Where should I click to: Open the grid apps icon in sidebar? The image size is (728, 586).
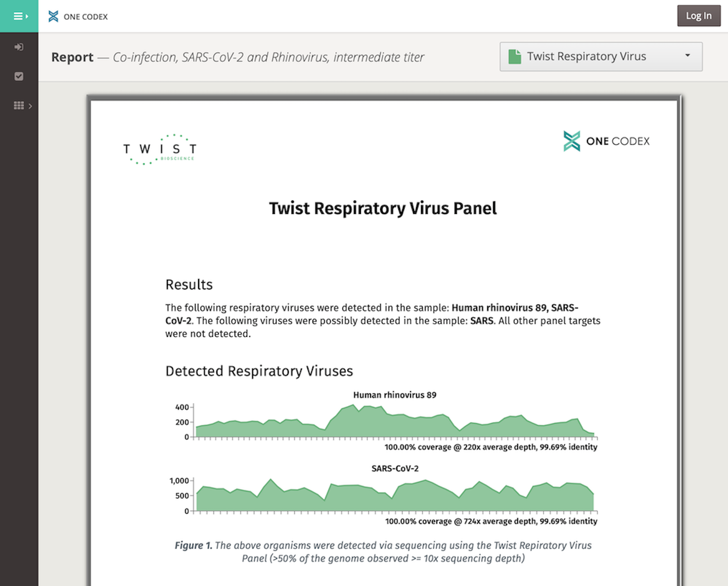19,106
